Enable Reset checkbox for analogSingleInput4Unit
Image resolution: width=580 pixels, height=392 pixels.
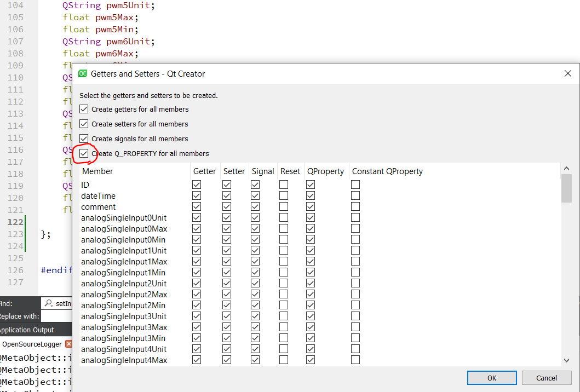click(x=284, y=349)
